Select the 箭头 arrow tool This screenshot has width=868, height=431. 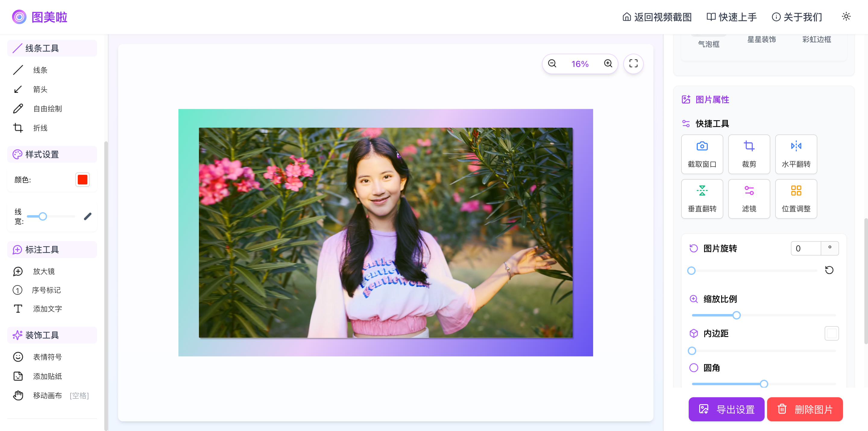coord(40,89)
